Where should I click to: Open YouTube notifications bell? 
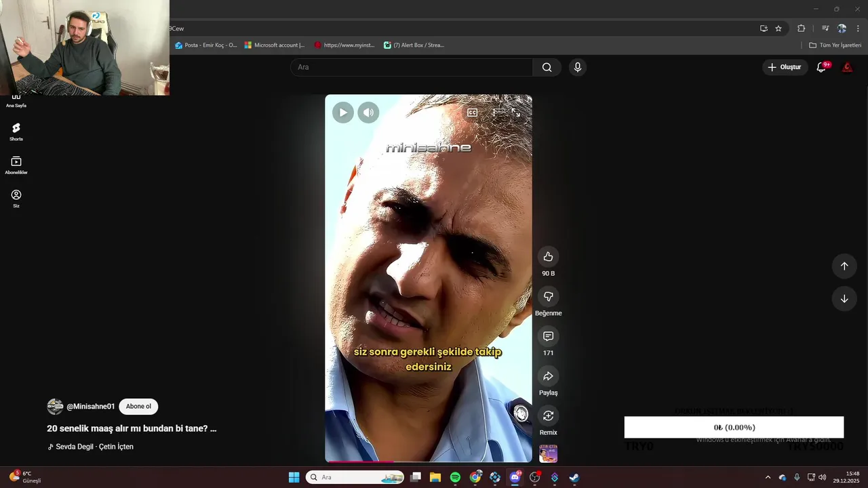coord(821,67)
